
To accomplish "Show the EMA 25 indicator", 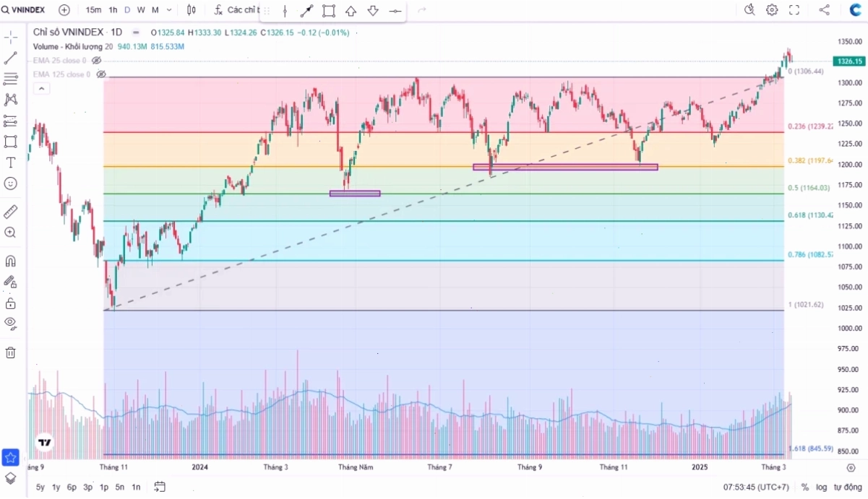I will pos(96,61).
